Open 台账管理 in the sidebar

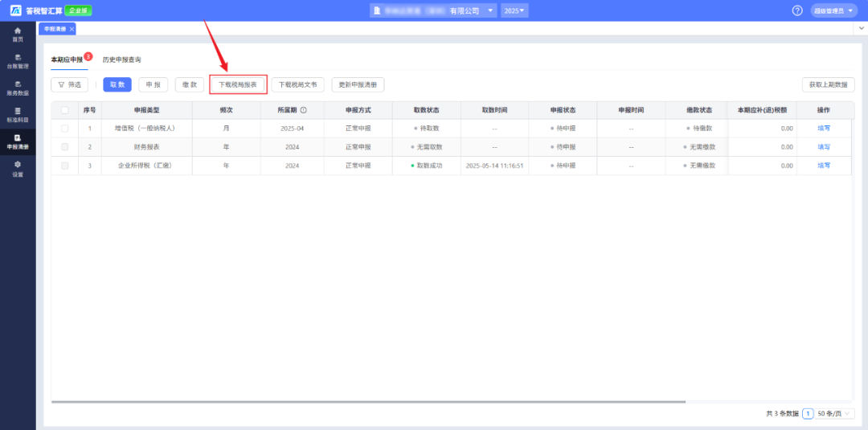pyautogui.click(x=18, y=61)
